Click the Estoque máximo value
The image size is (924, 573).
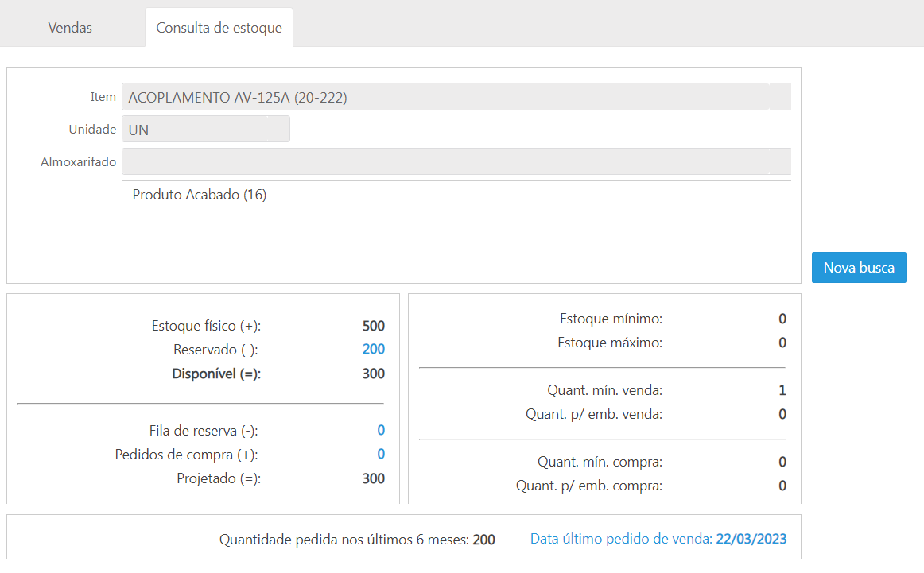click(782, 343)
